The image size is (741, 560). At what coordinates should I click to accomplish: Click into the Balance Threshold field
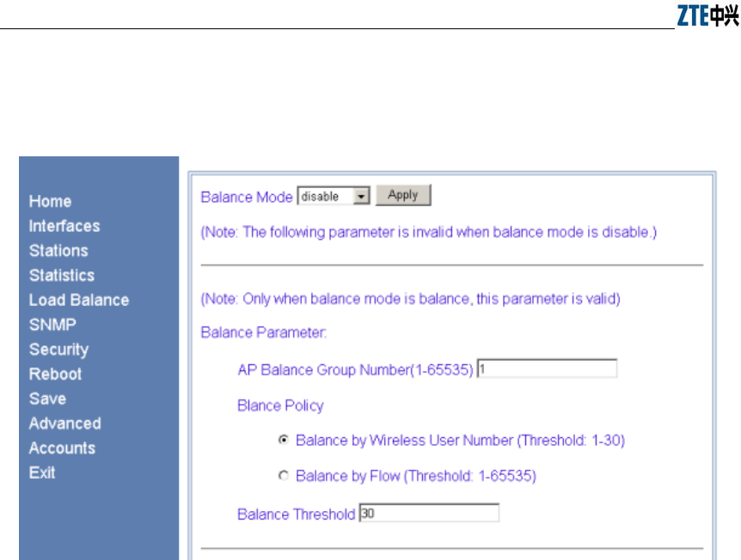point(429,513)
